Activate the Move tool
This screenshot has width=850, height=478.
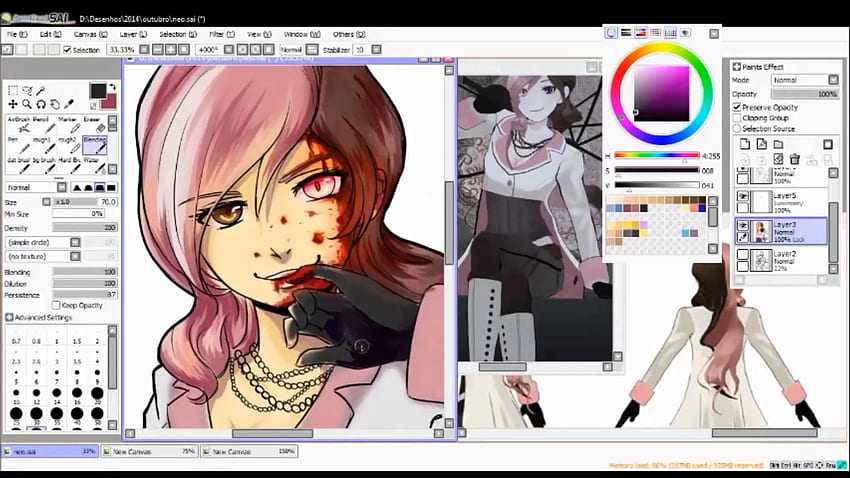13,104
